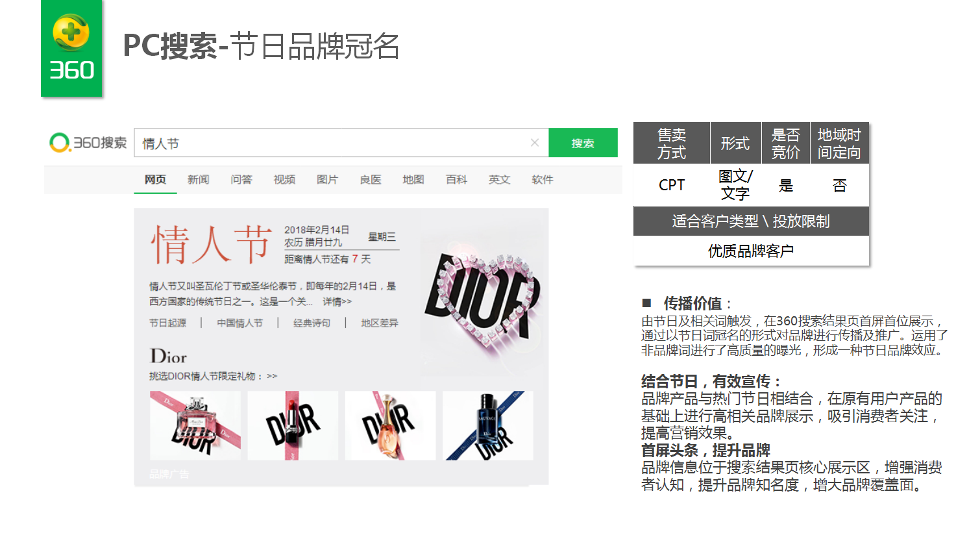Click the 图文/文字 table cell
980x550 pixels.
(735, 185)
